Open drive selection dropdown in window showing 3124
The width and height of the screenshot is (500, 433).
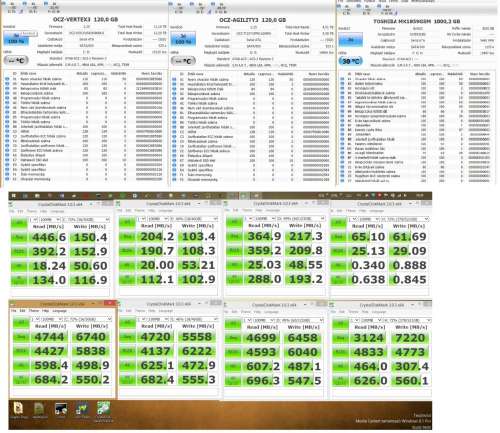tap(406, 320)
